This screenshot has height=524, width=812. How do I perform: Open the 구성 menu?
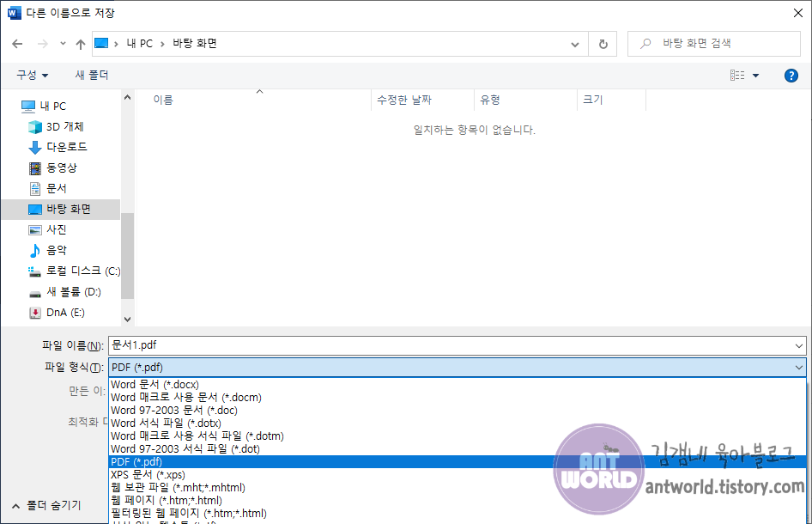coord(32,75)
